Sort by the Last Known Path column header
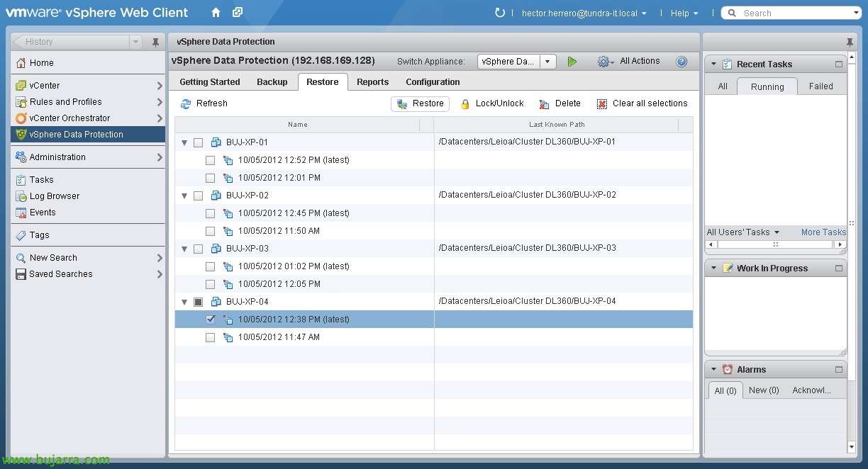This screenshot has height=469, width=868. (557, 125)
